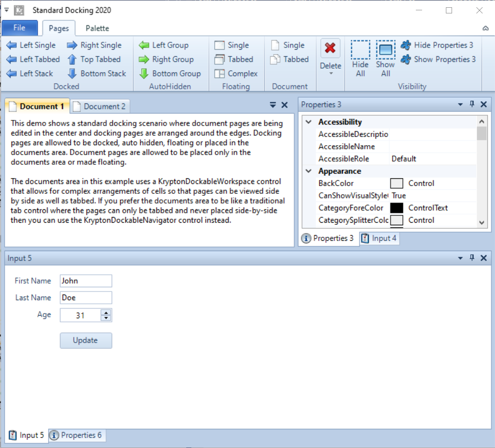Add a Top Tabbed docked page
The width and height of the screenshot is (495, 448).
[94, 59]
